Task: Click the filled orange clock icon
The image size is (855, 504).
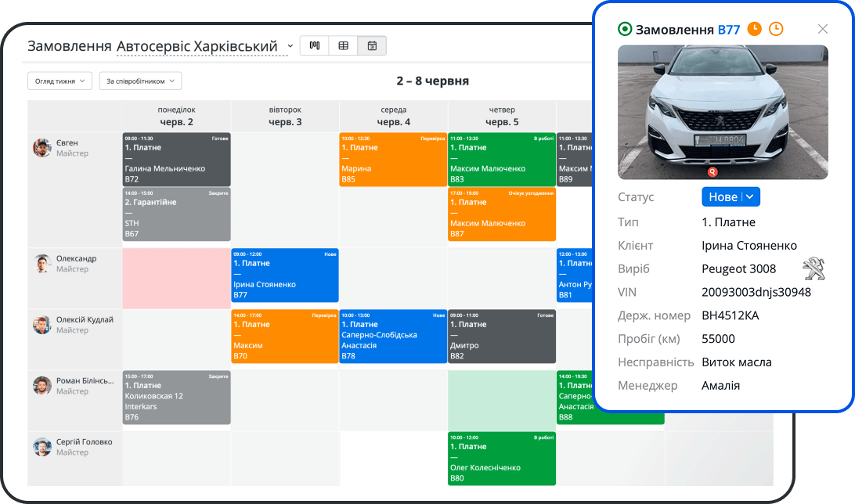Action: pos(755,29)
